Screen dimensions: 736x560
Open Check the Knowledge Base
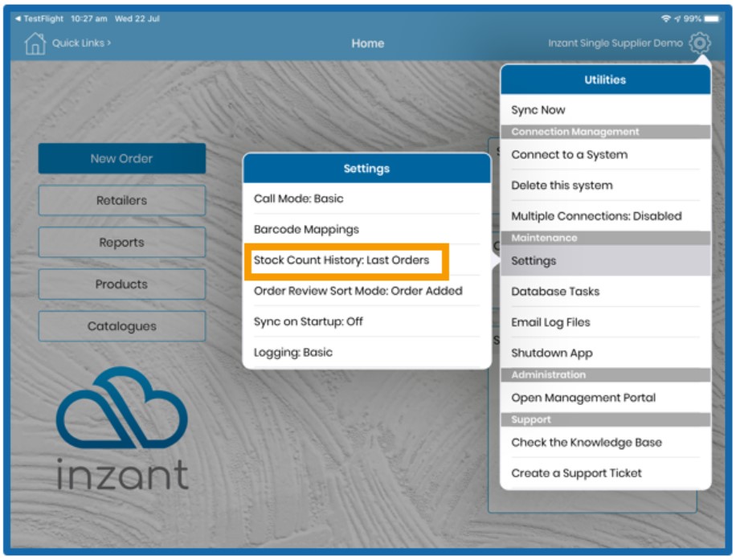point(606,442)
